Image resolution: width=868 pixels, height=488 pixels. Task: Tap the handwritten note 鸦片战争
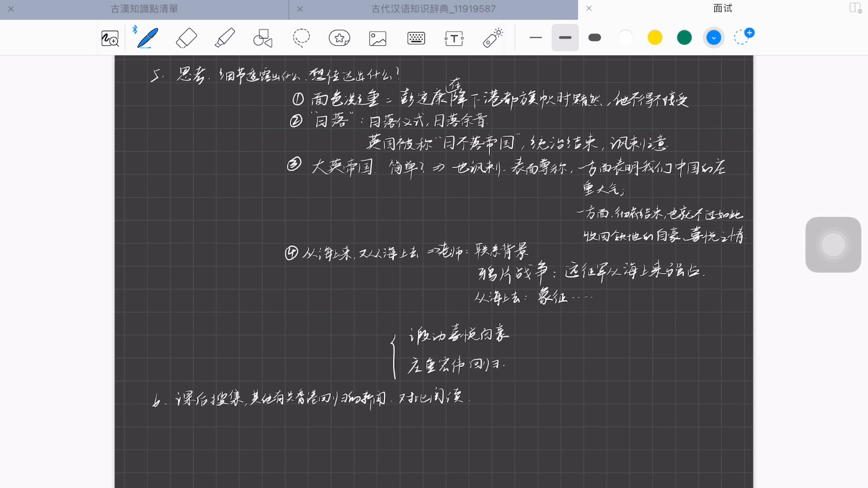[x=512, y=274]
